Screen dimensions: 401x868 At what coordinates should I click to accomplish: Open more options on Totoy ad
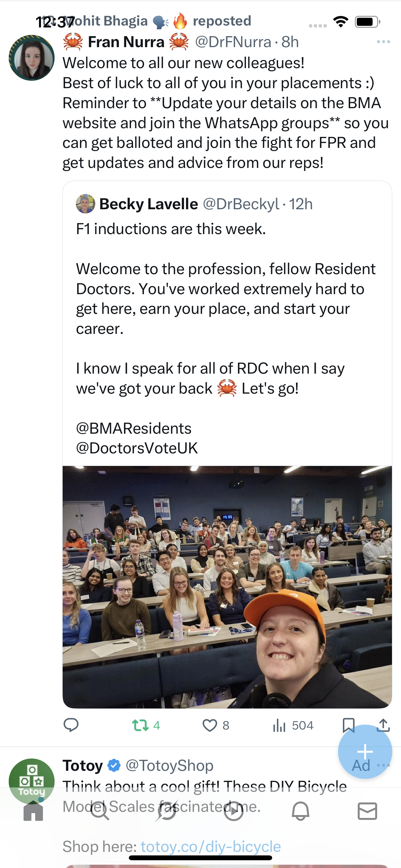384,765
